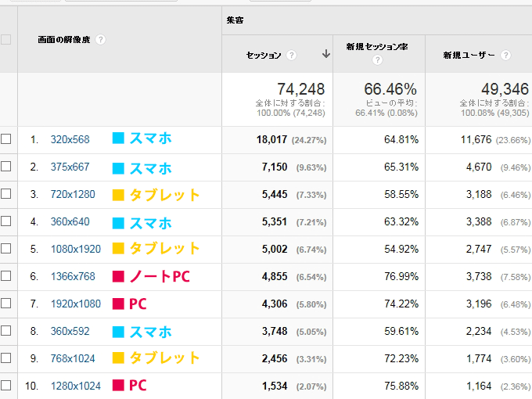
Task: Click sessions value 5,445
Action: tap(275, 194)
